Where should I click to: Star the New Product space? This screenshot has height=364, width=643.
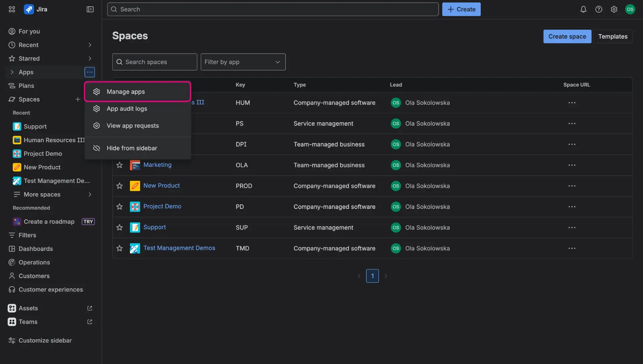tap(119, 186)
